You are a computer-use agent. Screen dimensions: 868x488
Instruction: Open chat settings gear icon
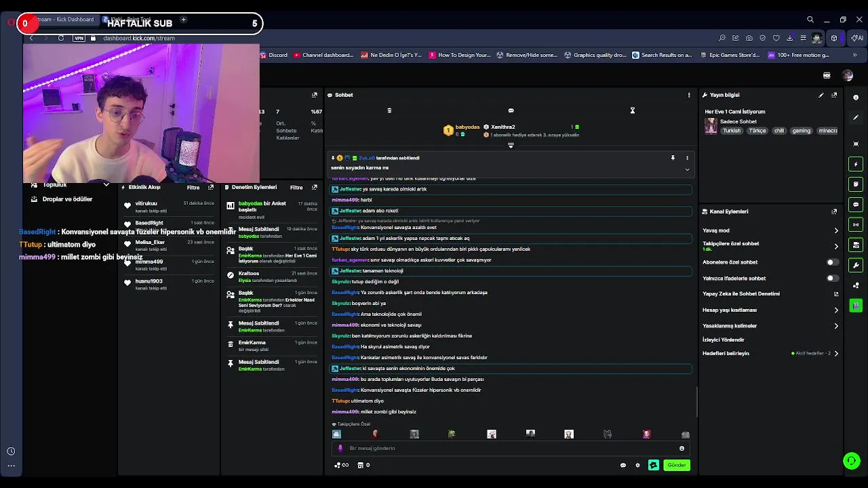(637, 465)
